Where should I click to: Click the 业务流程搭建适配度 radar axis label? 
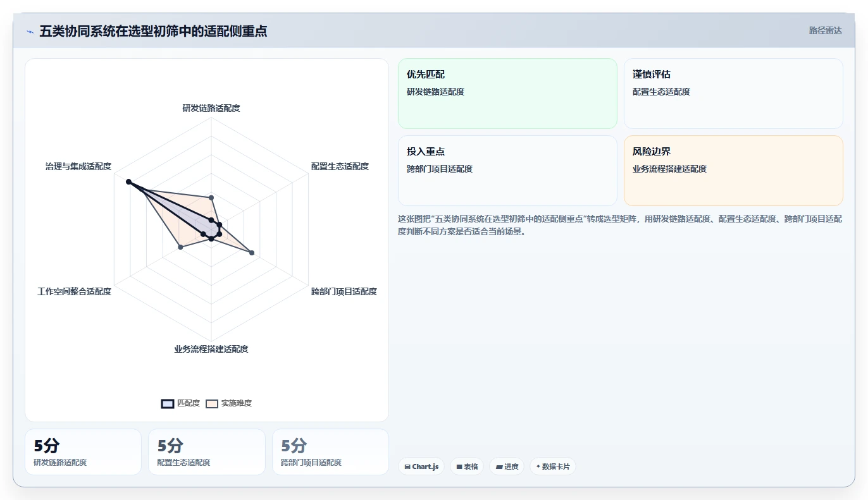pyautogui.click(x=211, y=349)
